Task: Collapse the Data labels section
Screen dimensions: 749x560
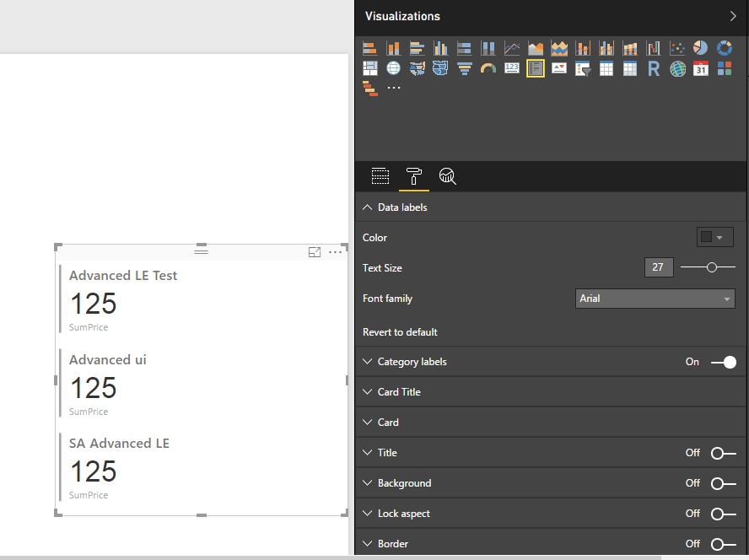Action: 367,207
